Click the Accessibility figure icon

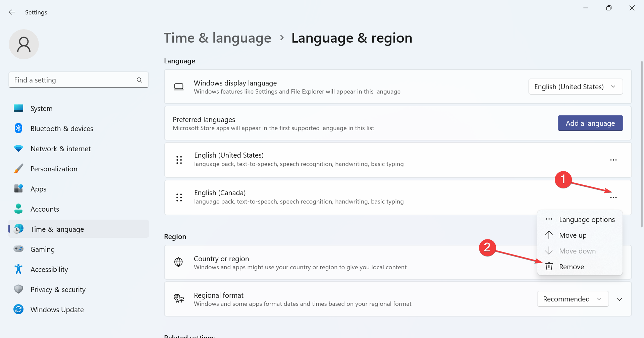coord(18,269)
